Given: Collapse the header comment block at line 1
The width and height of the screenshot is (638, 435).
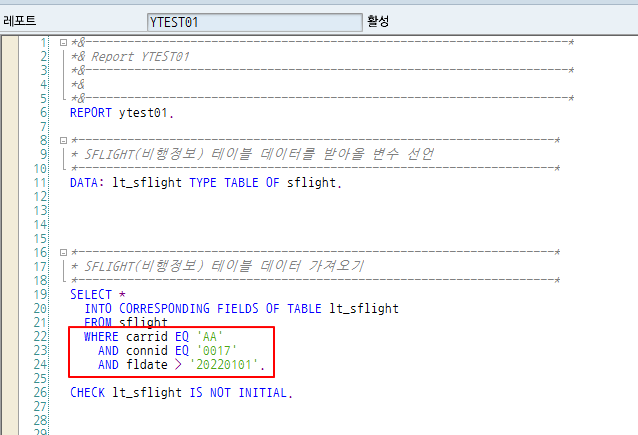Looking at the screenshot, I should pyautogui.click(x=63, y=42).
